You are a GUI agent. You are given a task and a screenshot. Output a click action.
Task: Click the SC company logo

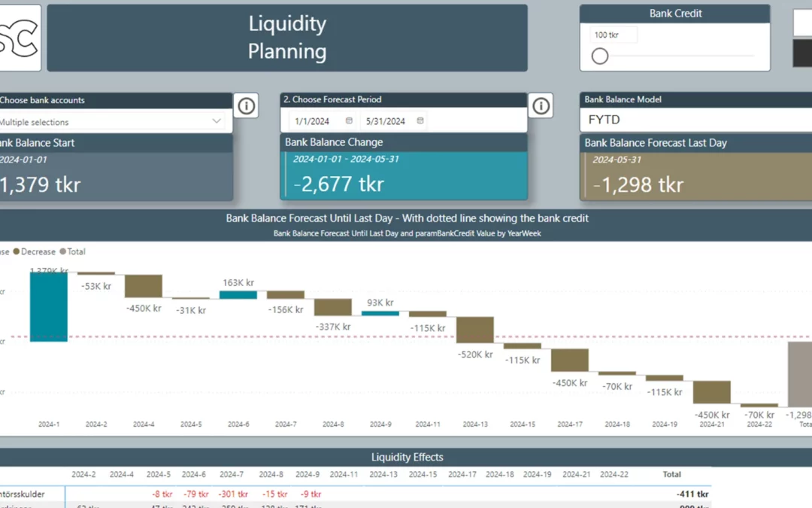pyautogui.click(x=18, y=38)
